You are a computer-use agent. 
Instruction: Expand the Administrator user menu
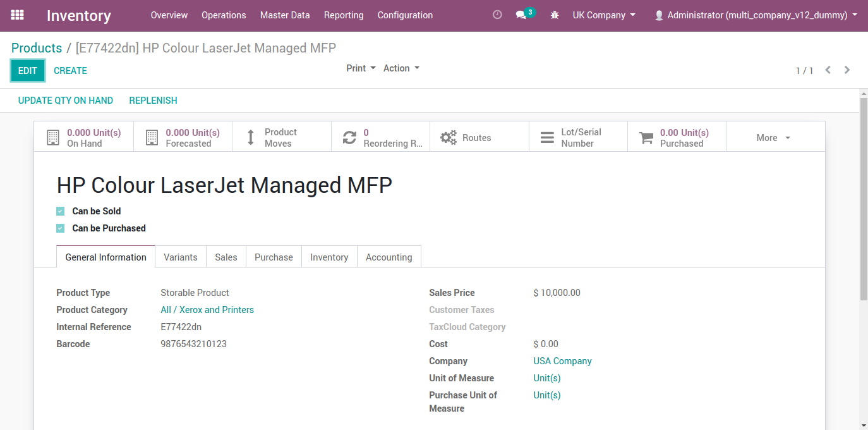tap(756, 15)
